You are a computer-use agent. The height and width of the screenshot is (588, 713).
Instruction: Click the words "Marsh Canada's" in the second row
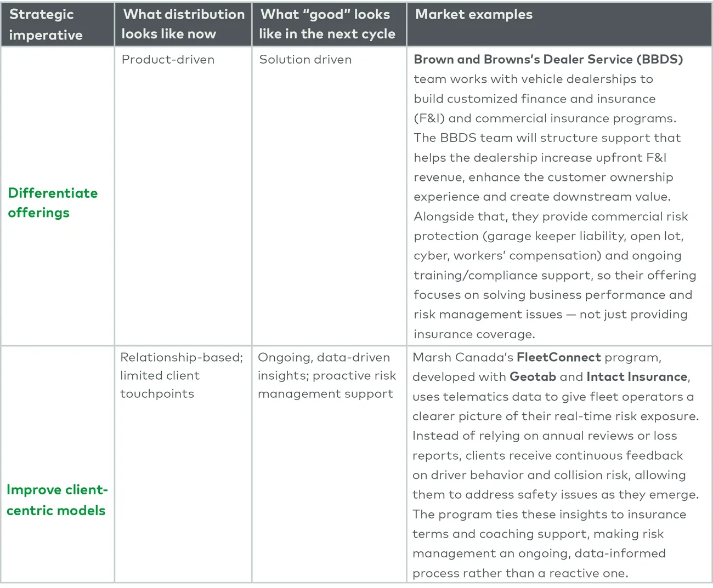coord(462,358)
